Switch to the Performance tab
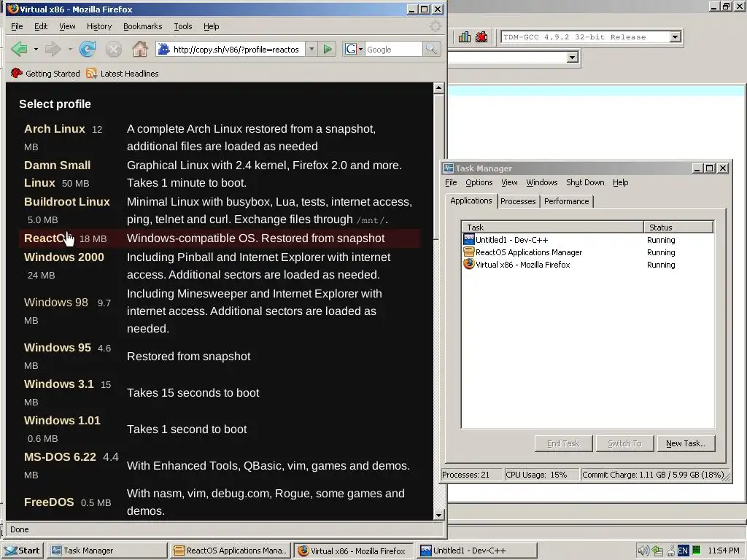The width and height of the screenshot is (747, 560). 566,201
